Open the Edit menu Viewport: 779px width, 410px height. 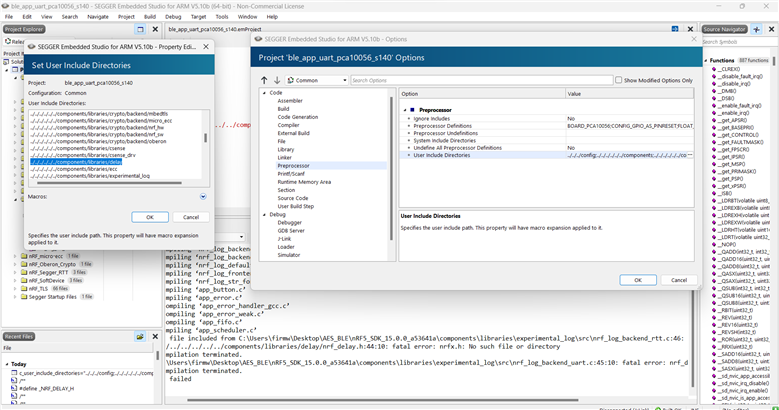[27, 17]
